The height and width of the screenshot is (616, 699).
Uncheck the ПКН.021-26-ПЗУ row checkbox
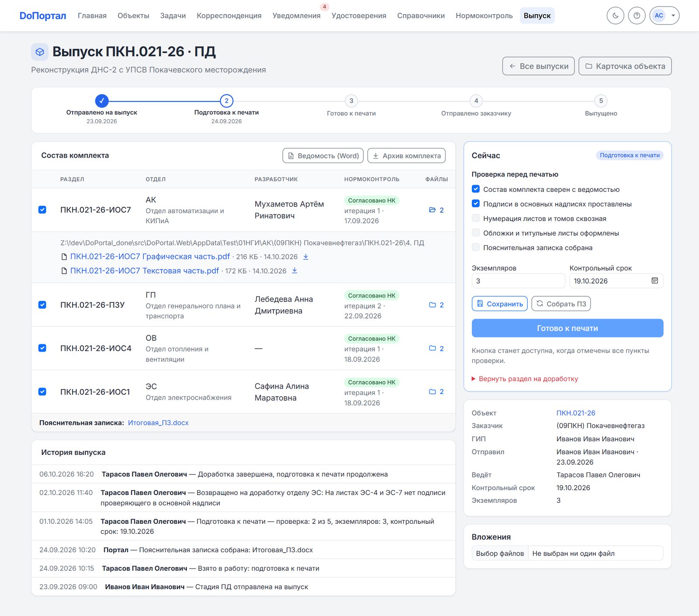point(42,305)
